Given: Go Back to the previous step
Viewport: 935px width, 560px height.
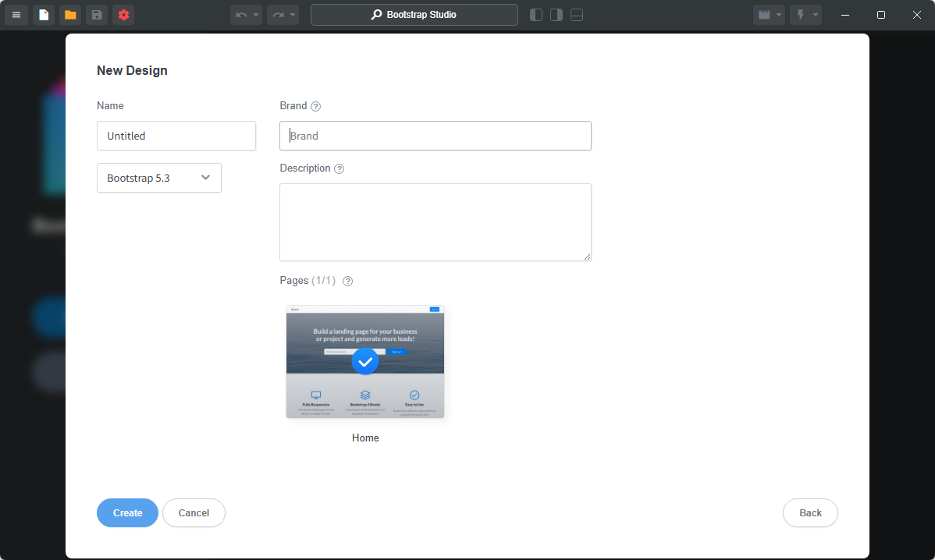Looking at the screenshot, I should [x=810, y=512].
